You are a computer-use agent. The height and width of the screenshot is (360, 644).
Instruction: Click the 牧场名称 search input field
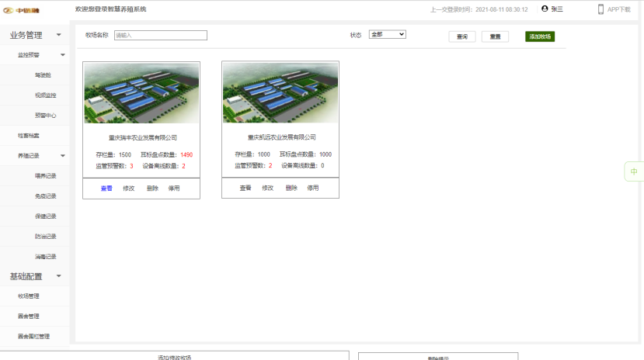click(161, 35)
